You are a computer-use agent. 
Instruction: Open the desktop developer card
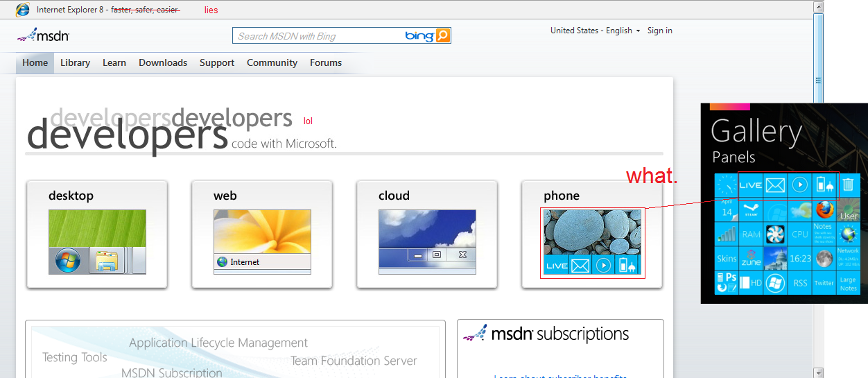(x=97, y=234)
